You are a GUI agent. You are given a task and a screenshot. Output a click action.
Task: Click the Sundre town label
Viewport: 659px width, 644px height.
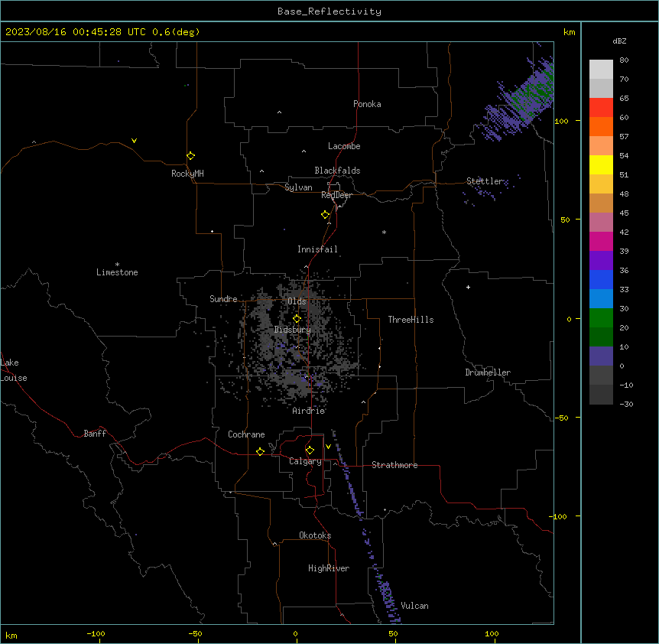[223, 299]
